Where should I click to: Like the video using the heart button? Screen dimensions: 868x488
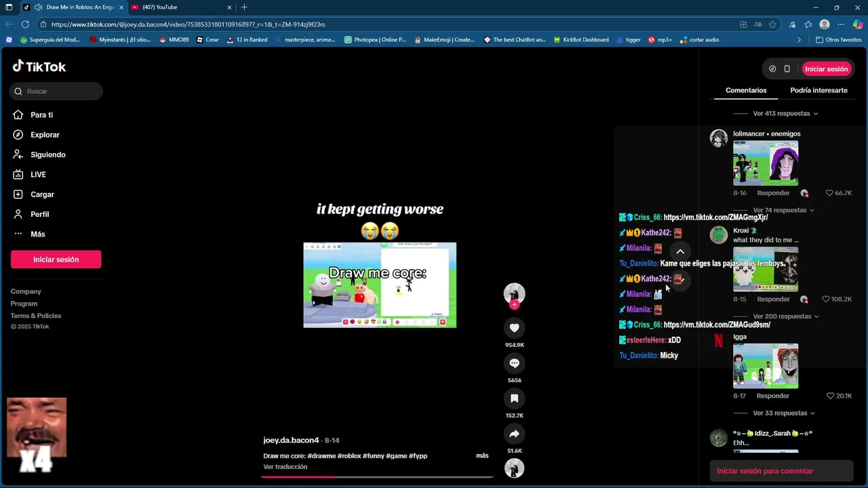click(x=514, y=328)
